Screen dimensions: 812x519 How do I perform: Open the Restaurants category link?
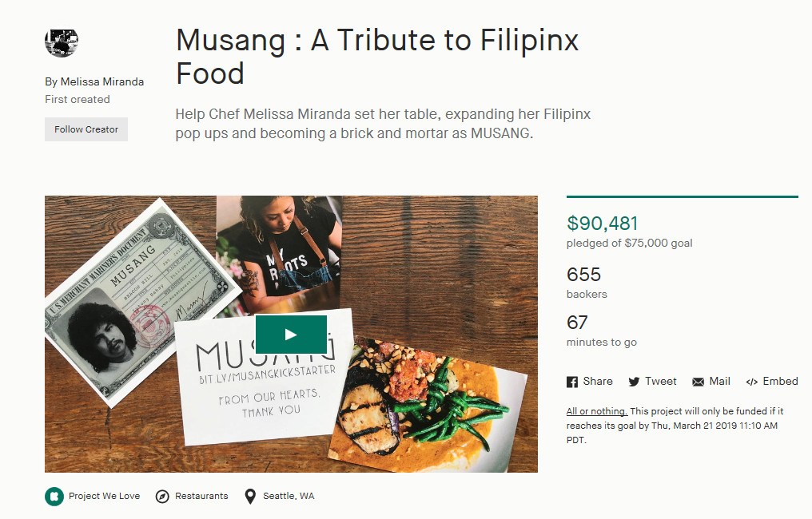coord(201,496)
